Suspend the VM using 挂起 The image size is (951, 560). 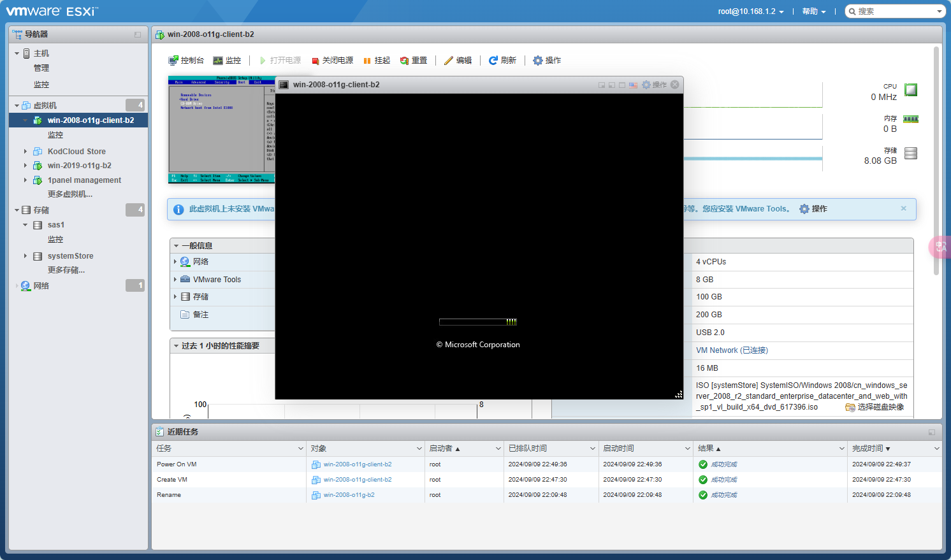377,61
